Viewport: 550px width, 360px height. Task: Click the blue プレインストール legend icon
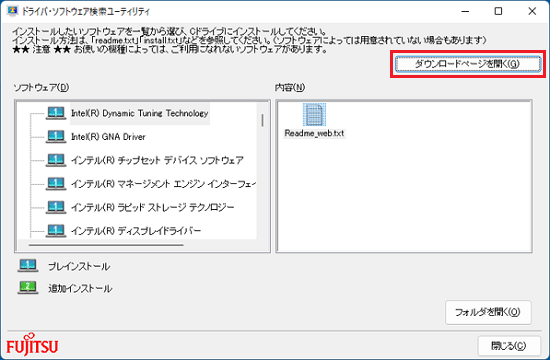click(x=28, y=266)
